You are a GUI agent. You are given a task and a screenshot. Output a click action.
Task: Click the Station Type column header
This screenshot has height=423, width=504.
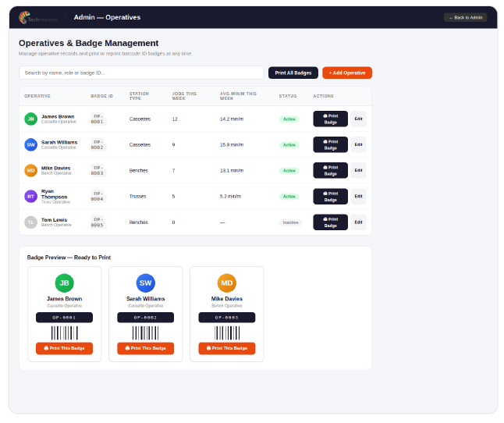pos(139,96)
